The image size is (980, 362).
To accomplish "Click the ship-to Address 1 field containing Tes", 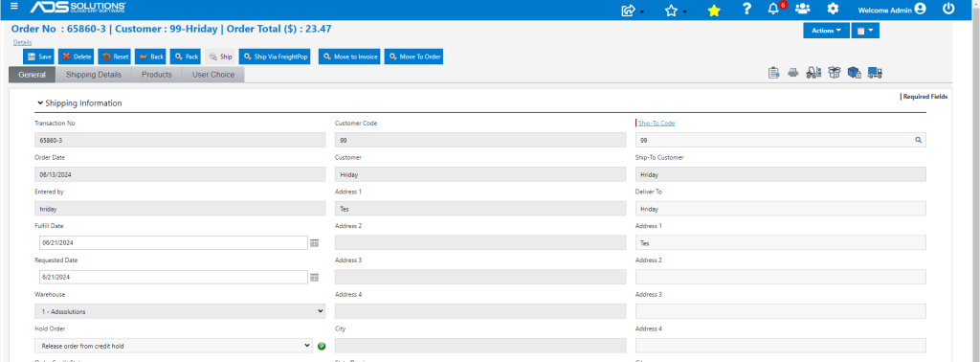I will 781,242.
